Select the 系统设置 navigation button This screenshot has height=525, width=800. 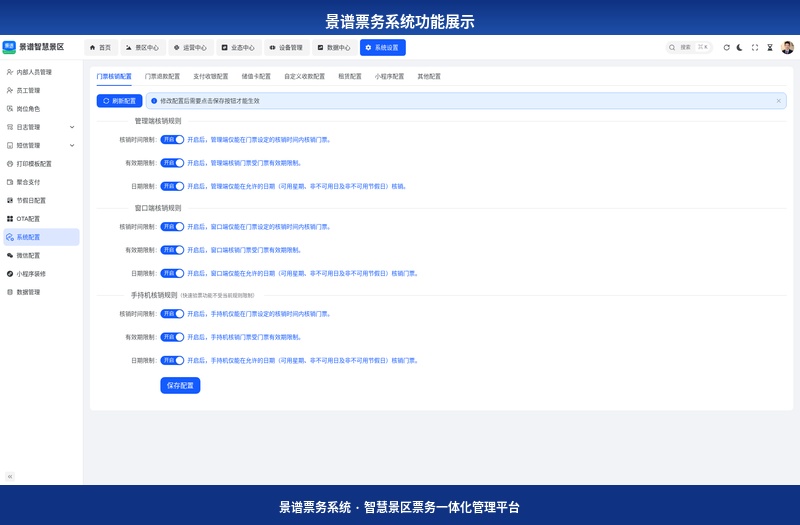pyautogui.click(x=383, y=47)
